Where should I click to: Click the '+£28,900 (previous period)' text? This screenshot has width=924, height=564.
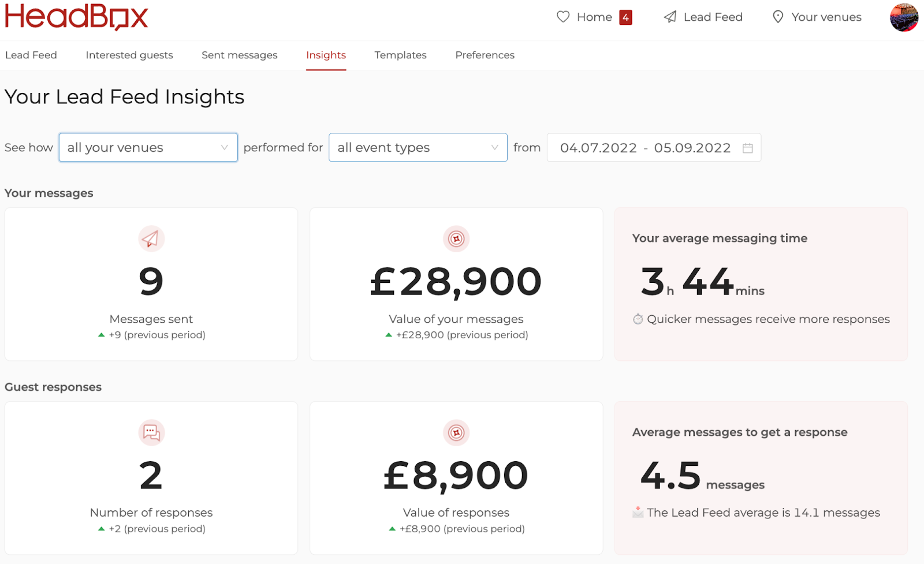pyautogui.click(x=462, y=335)
